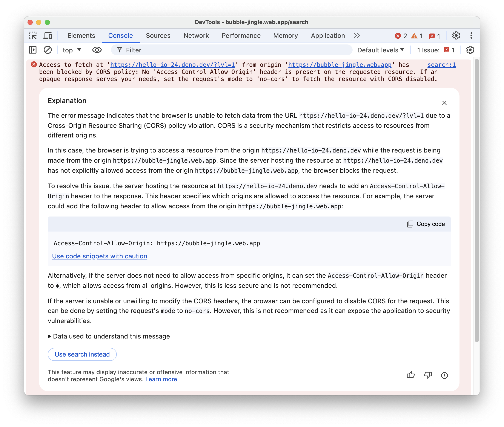Screen dimensions: 504x427
Task: Switch to the Console tab
Action: click(x=120, y=36)
